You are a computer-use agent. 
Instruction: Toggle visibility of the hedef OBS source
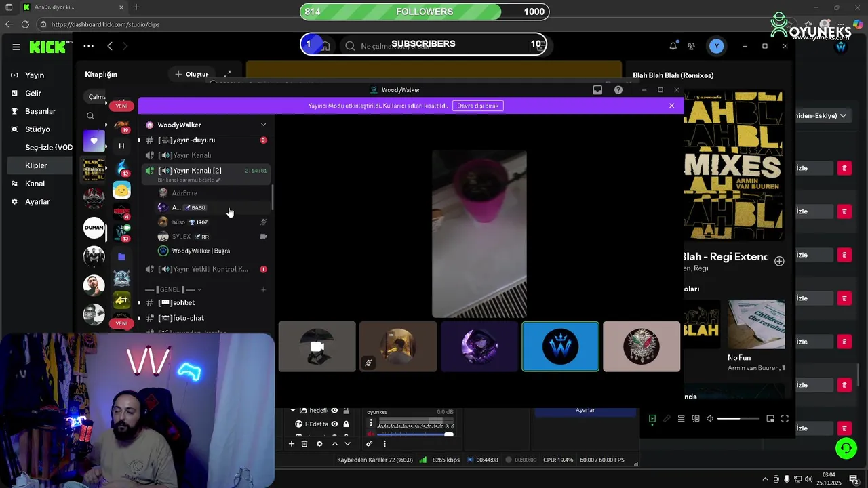(334, 411)
